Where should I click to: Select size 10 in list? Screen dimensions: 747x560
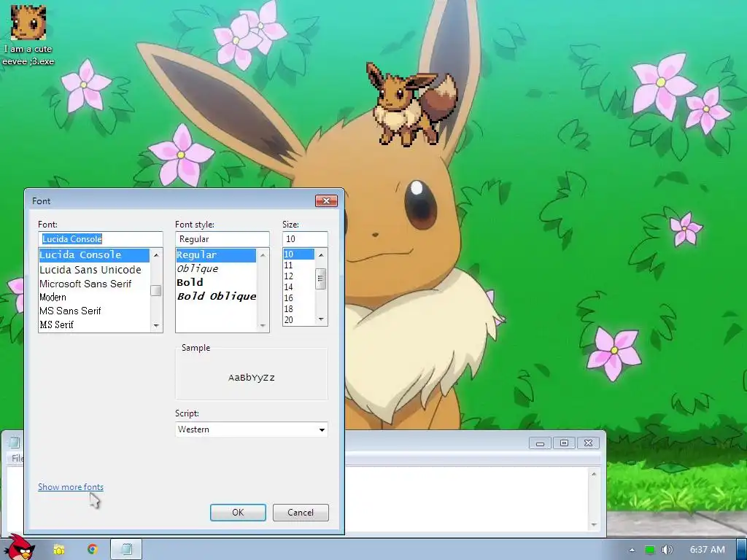coord(298,254)
